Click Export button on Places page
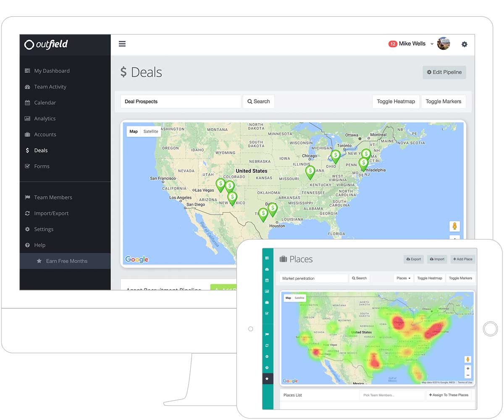 click(414, 259)
